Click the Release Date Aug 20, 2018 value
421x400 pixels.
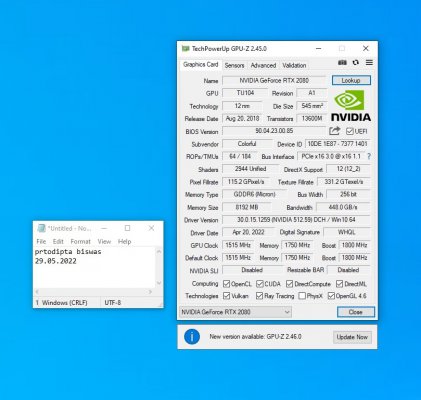click(242, 118)
